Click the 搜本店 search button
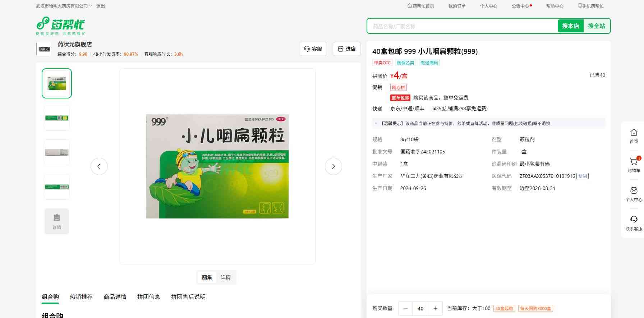The height and width of the screenshot is (318, 644). pyautogui.click(x=570, y=26)
